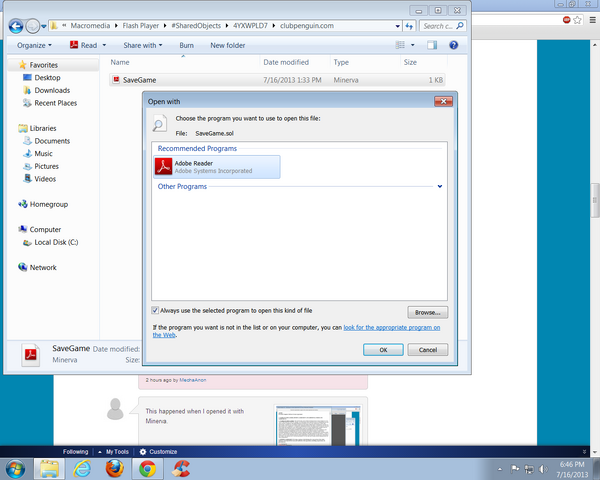This screenshot has width=600, height=480.
Task: Click OK in Open with dialog
Action: 383,349
